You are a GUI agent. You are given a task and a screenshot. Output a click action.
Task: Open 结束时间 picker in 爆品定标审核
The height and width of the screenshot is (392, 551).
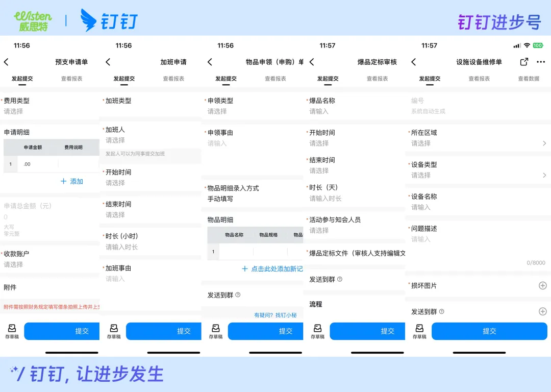[x=354, y=165]
